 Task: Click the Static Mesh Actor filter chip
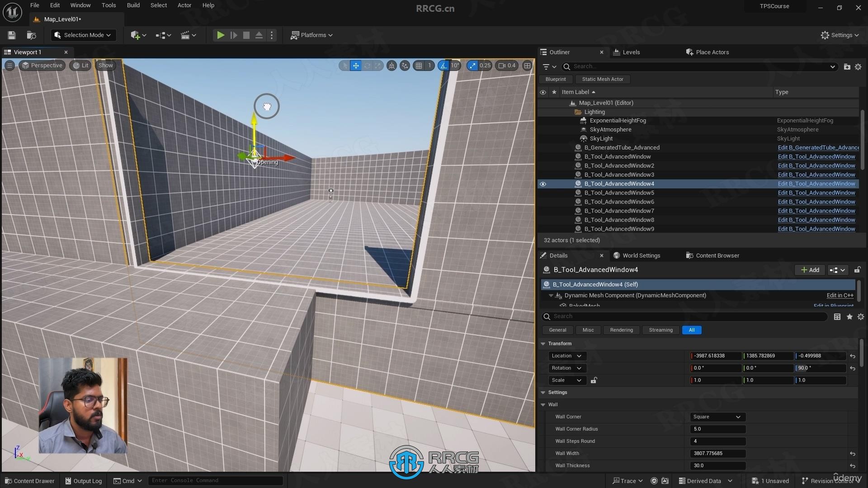tap(603, 80)
